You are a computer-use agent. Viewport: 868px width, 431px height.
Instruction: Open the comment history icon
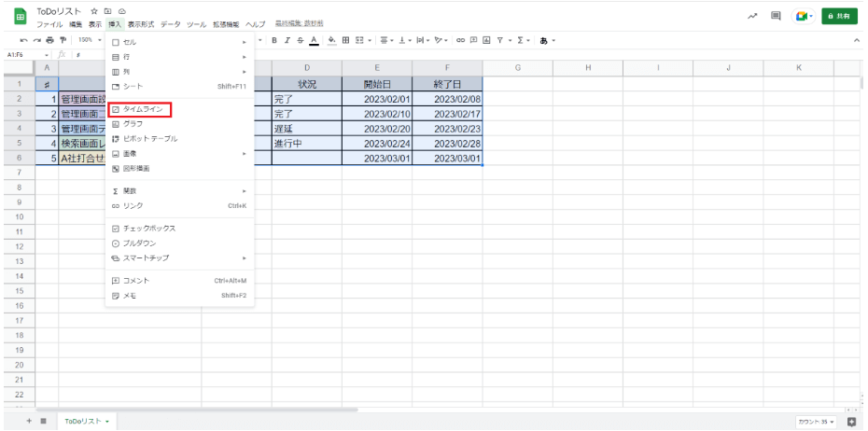(x=776, y=17)
